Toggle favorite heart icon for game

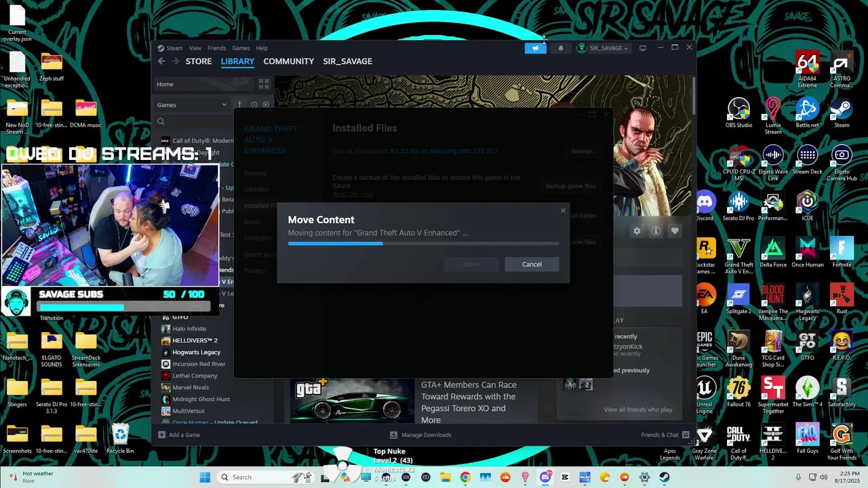tap(675, 231)
